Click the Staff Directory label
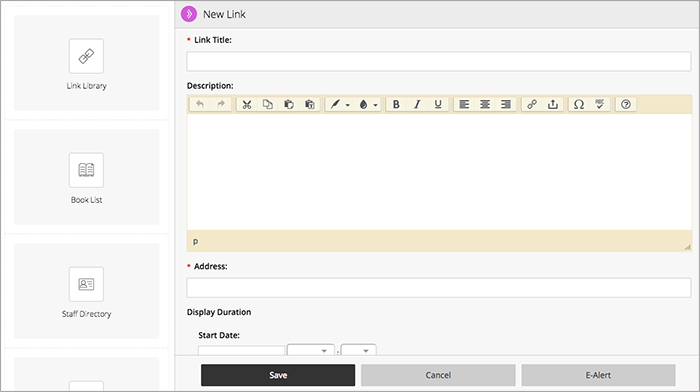700x392 pixels. tap(87, 314)
